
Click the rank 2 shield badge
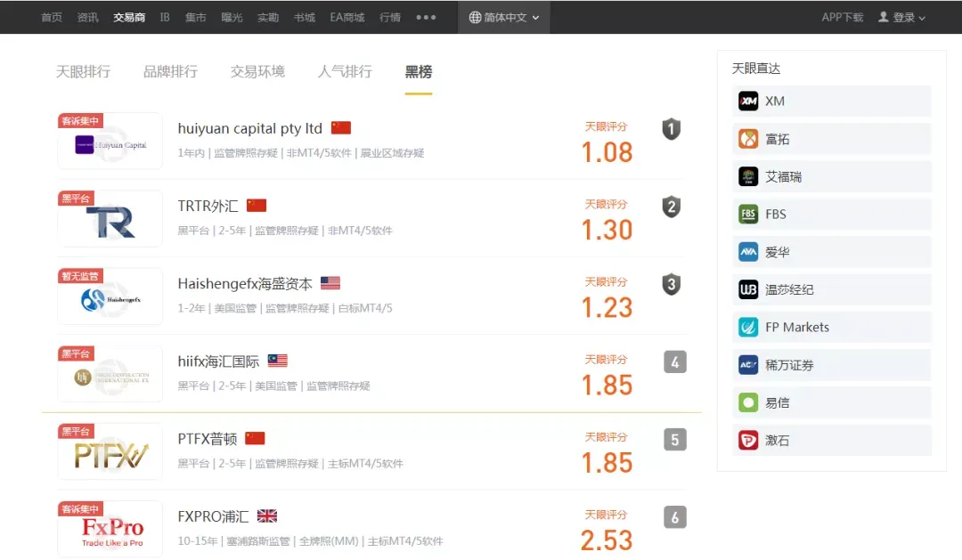[672, 207]
